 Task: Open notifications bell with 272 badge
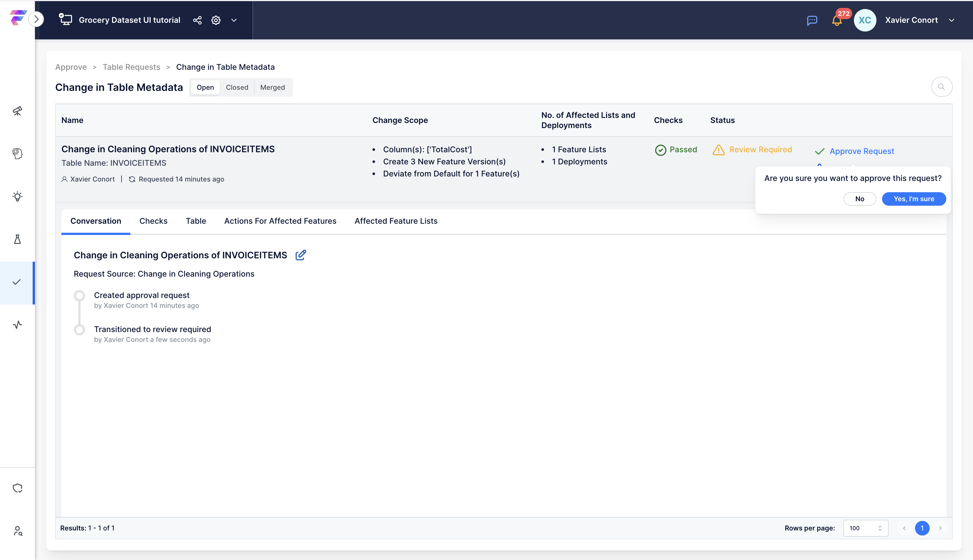tap(837, 20)
